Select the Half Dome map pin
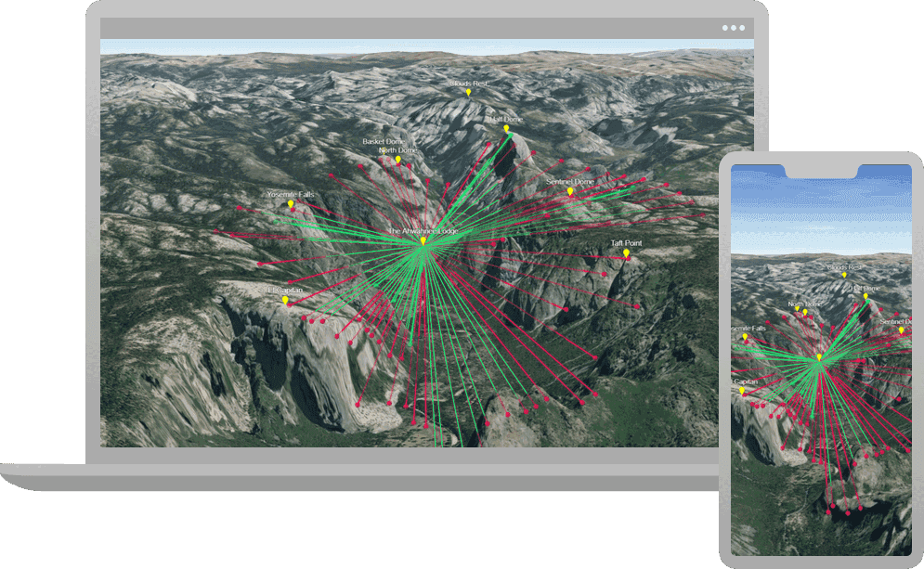Viewport: 924px width, 569px height. (505, 127)
